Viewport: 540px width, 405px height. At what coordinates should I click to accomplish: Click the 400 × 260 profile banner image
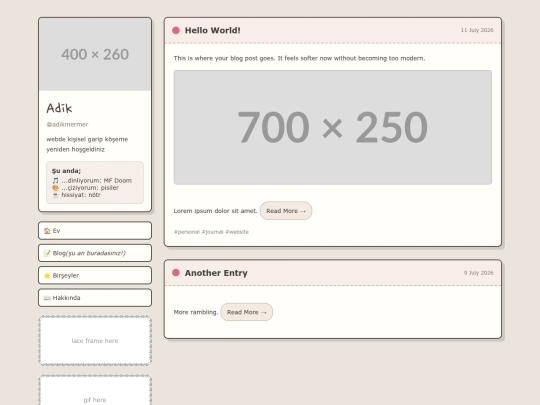95,54
